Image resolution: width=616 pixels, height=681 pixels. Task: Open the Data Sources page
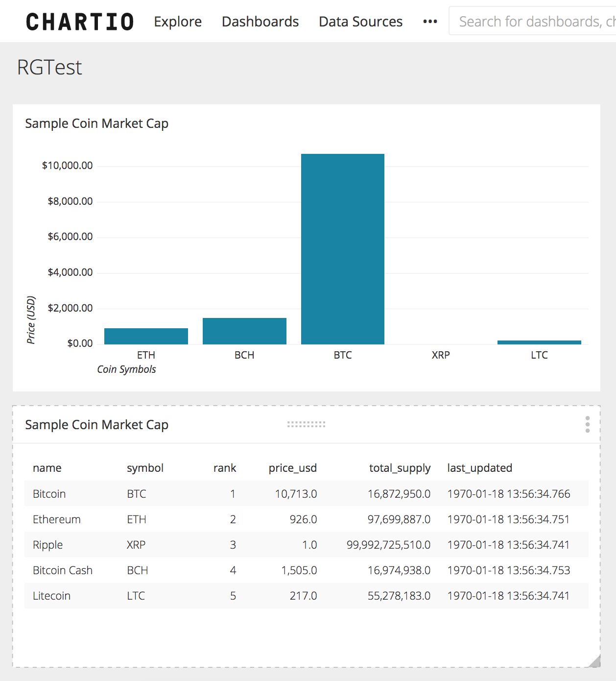click(x=360, y=22)
